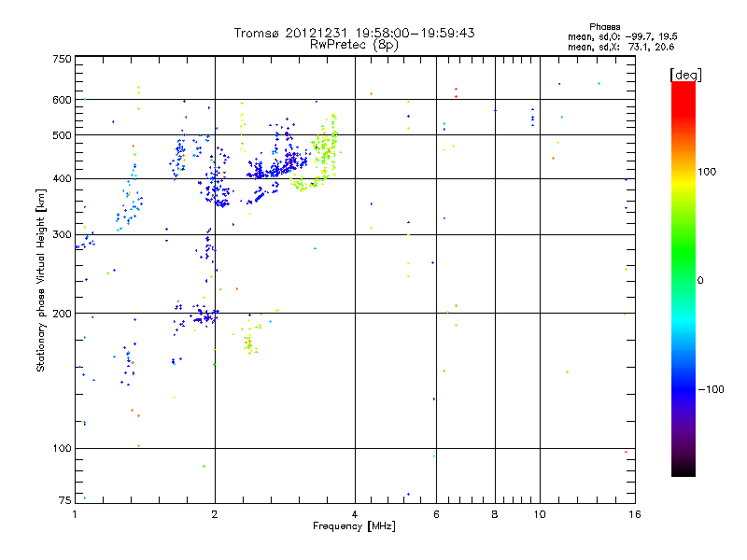This screenshot has width=747, height=560.
Task: Click the y-axis tick label "300"
Action: click(62, 235)
